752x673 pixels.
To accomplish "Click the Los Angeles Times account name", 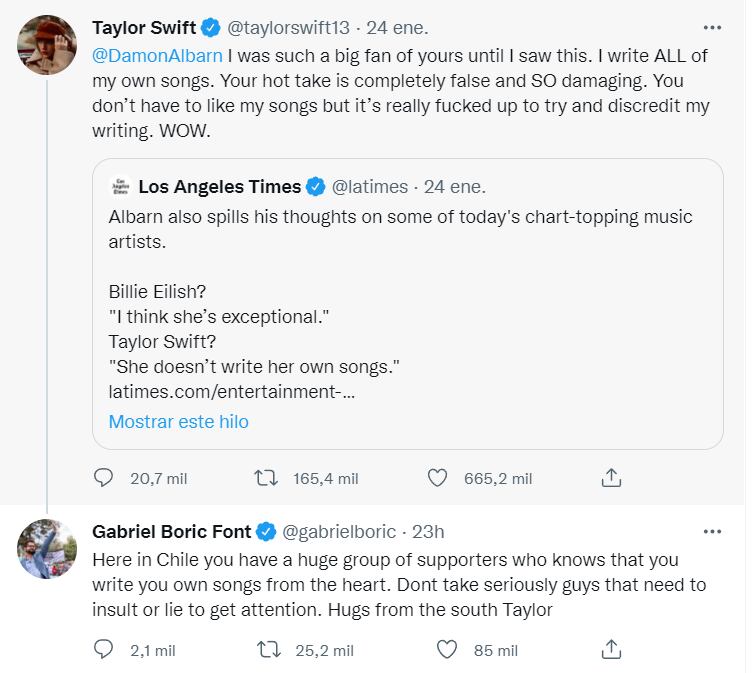I will [219, 187].
